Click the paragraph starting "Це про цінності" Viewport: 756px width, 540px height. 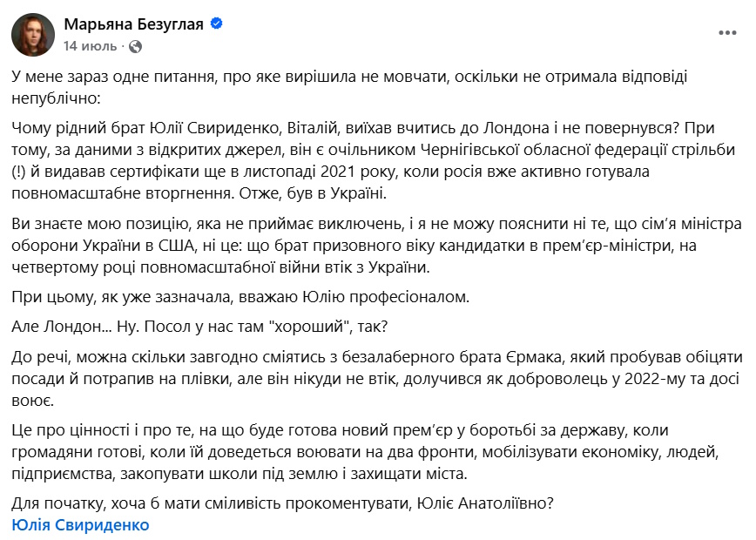pyautogui.click(x=348, y=453)
